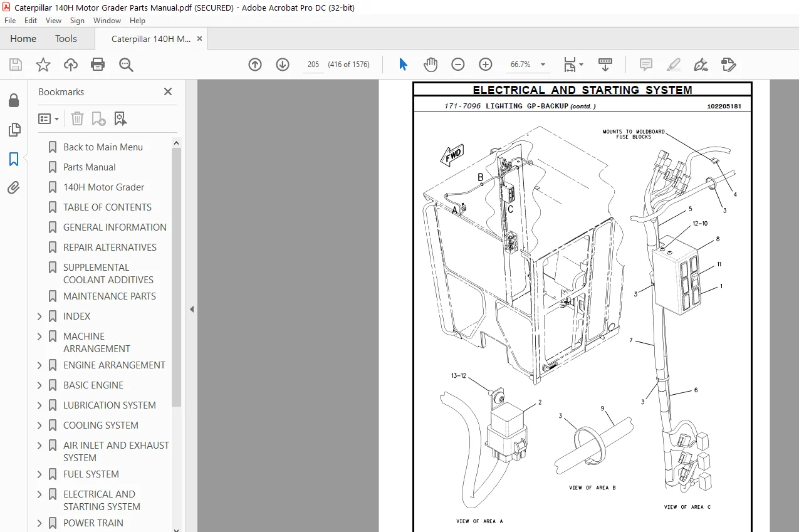This screenshot has height=532, width=799.
Task: Print the document
Action: click(x=98, y=65)
